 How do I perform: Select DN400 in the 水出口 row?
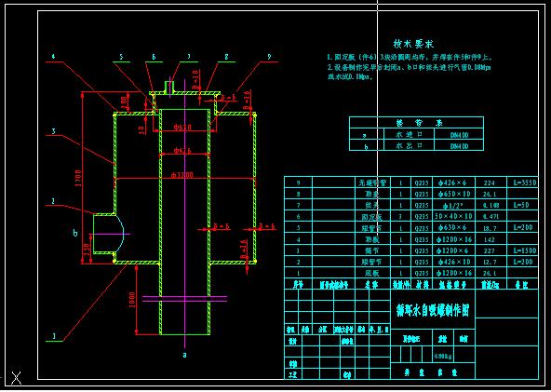459,145
